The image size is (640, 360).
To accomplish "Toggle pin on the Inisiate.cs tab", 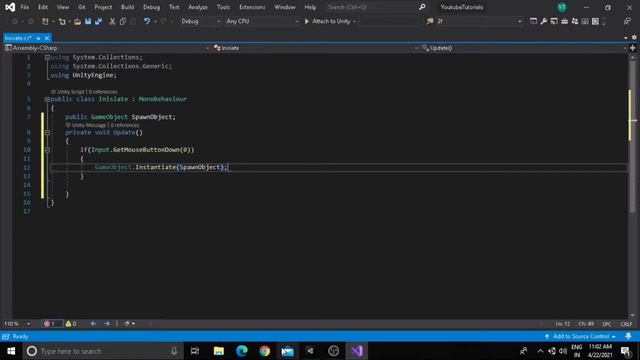I will 38,38.
